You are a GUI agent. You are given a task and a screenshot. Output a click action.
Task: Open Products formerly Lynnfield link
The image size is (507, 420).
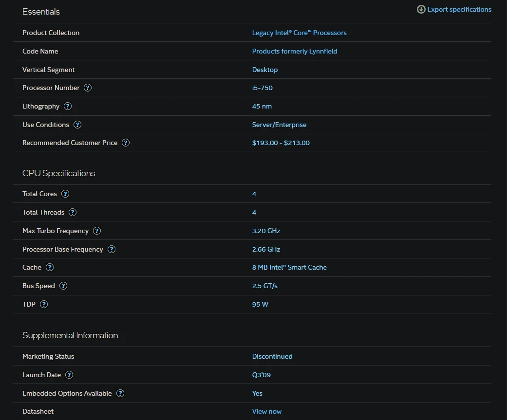pyautogui.click(x=295, y=51)
